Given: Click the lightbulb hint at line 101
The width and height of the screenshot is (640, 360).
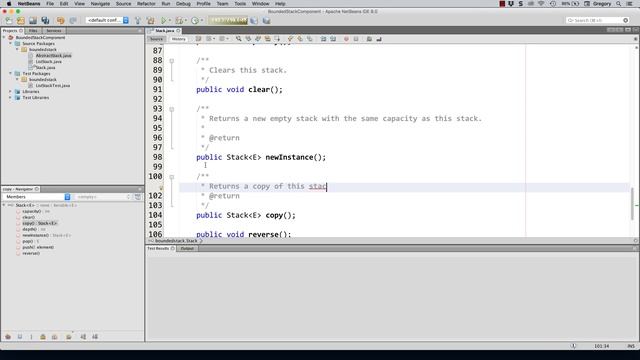Looking at the screenshot, I should coord(161,187).
